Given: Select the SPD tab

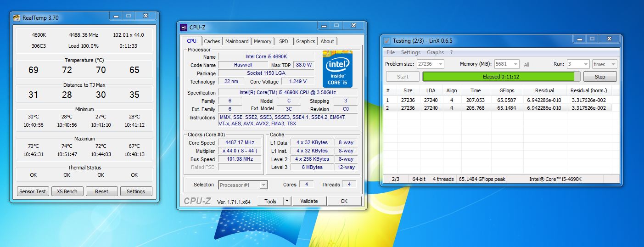Looking at the screenshot, I should pos(284,41).
